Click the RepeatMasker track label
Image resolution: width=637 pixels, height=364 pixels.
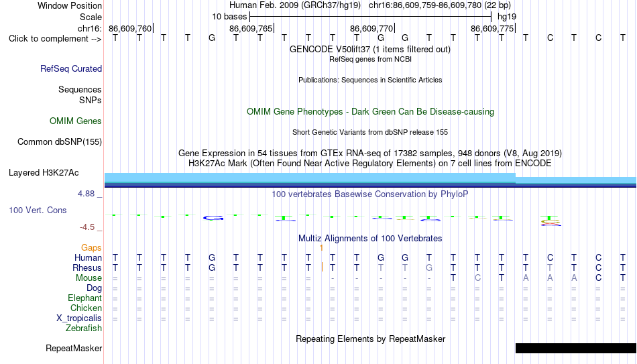point(74,348)
